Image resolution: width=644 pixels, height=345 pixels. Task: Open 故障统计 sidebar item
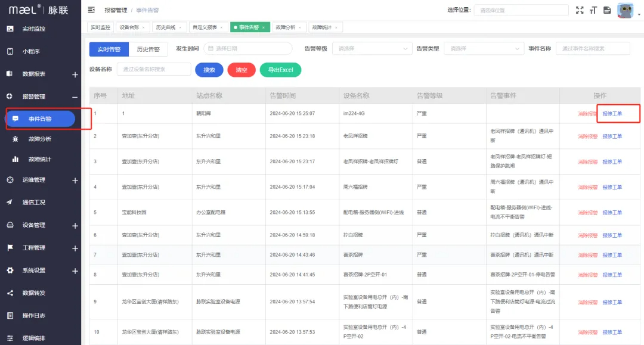pos(40,159)
